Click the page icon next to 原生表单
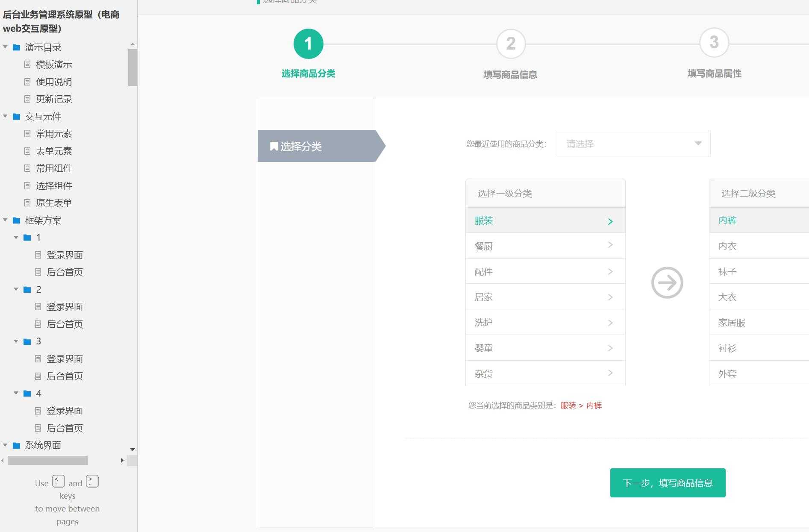The image size is (809, 532). 27,203
